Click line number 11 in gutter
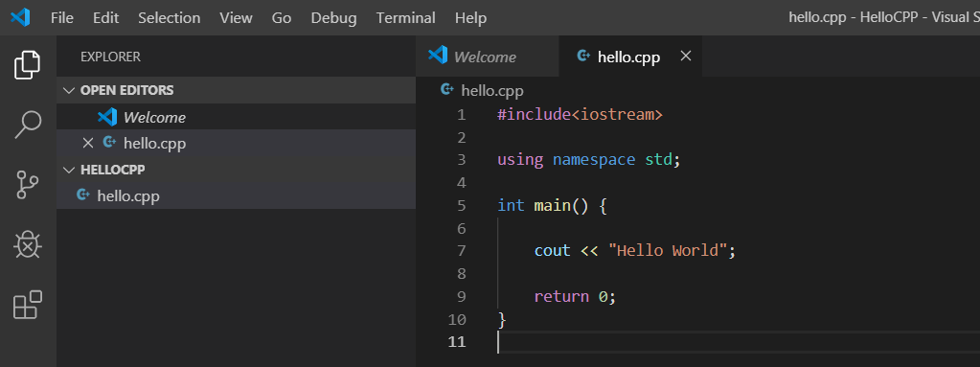This screenshot has width=980, height=367. click(456, 342)
